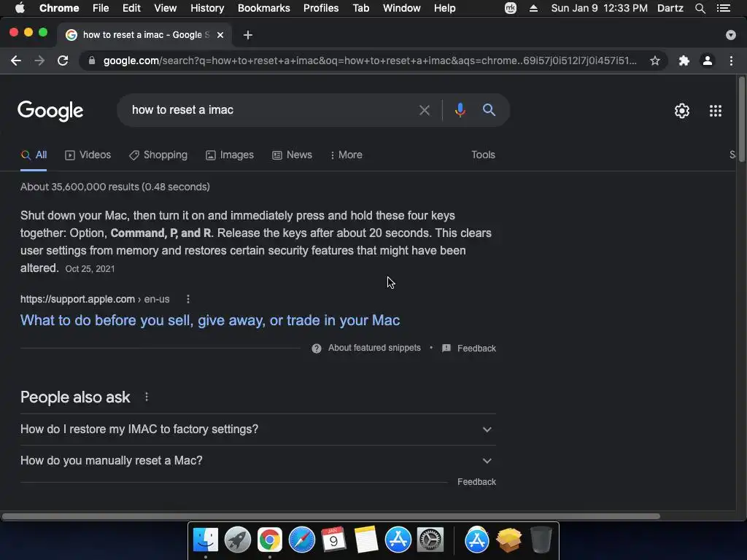Viewport: 747px width, 560px height.
Task: Open the package box icon in the Dock
Action: [x=508, y=540]
